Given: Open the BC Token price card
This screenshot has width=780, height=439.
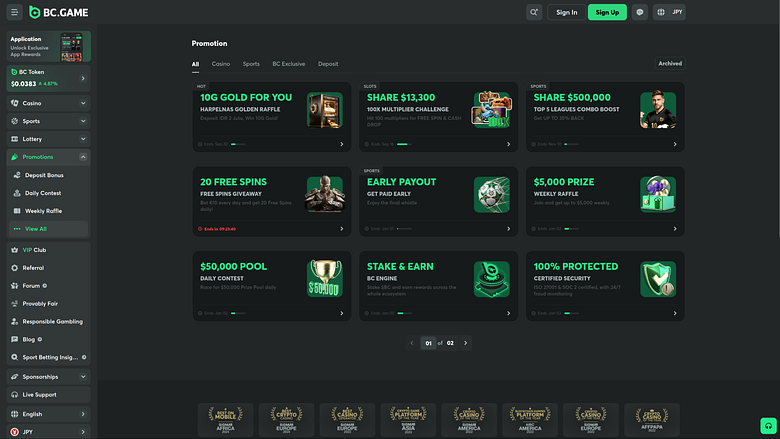Looking at the screenshot, I should tap(48, 78).
